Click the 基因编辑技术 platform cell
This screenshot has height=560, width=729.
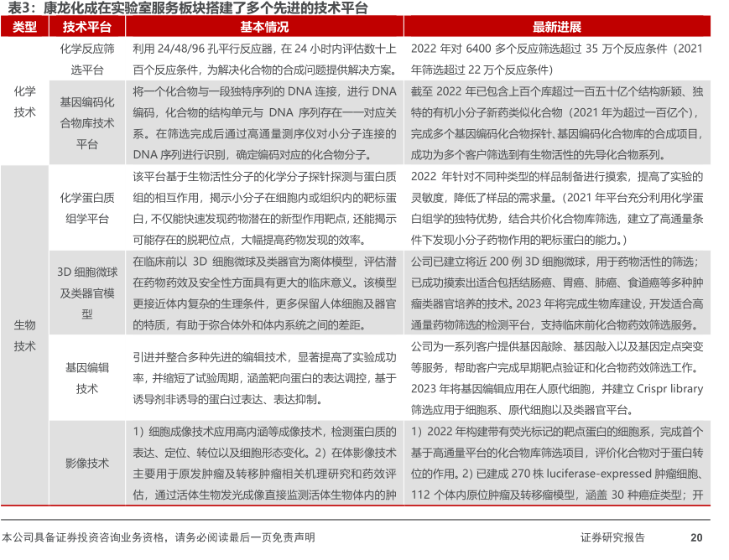(x=87, y=378)
